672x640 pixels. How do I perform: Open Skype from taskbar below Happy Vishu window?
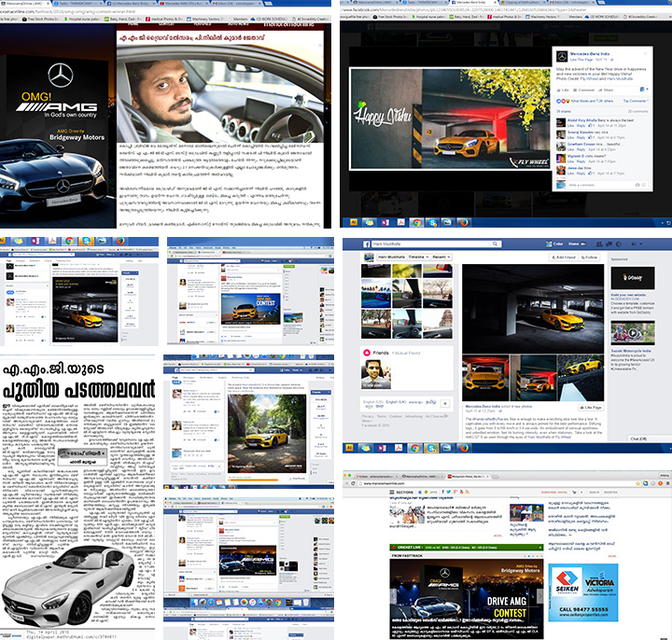tap(432, 222)
